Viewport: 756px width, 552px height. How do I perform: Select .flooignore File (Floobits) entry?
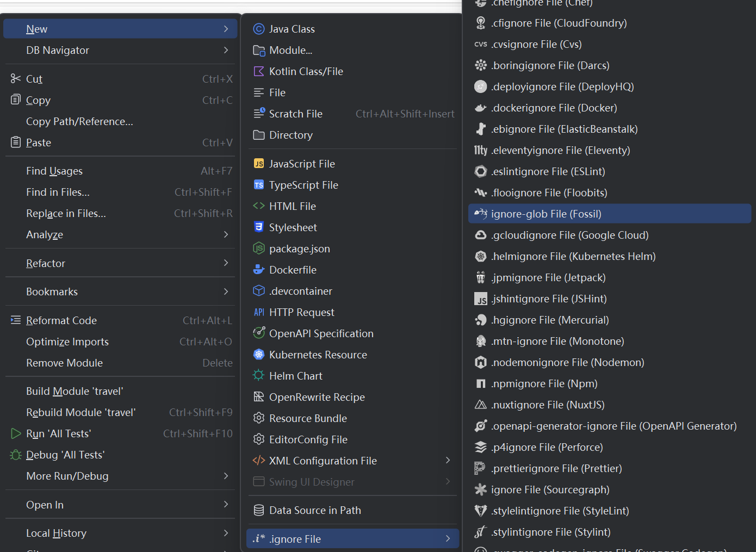pos(610,193)
